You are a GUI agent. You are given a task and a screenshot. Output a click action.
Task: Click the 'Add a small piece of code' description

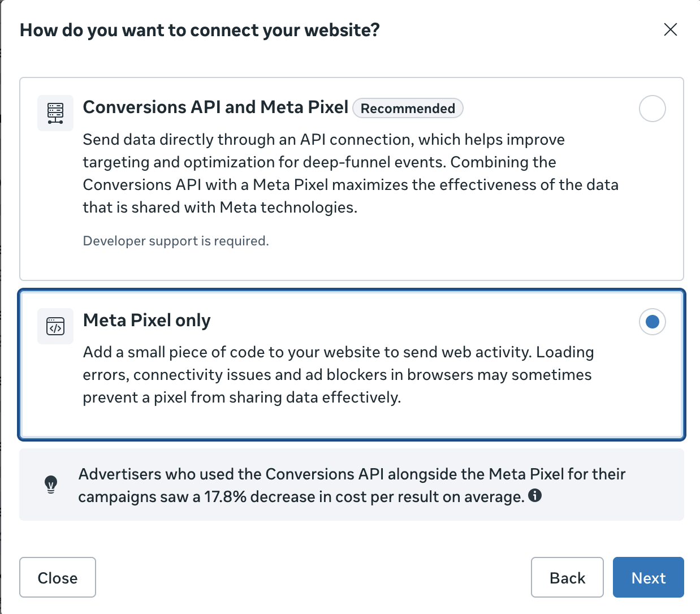point(338,374)
